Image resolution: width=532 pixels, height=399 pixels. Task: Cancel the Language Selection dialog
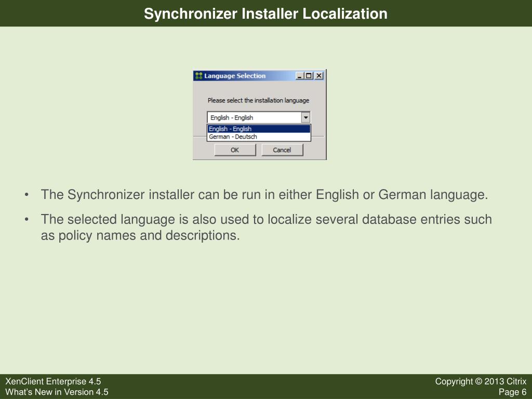(x=282, y=150)
